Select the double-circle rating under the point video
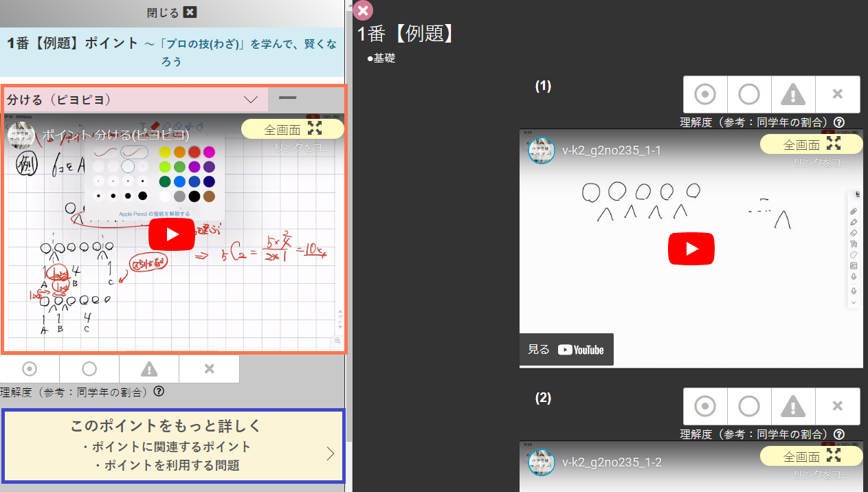The height and width of the screenshot is (492, 868). [x=30, y=369]
